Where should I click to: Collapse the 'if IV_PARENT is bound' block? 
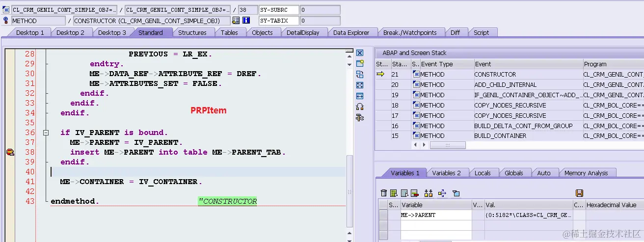[x=46, y=133]
